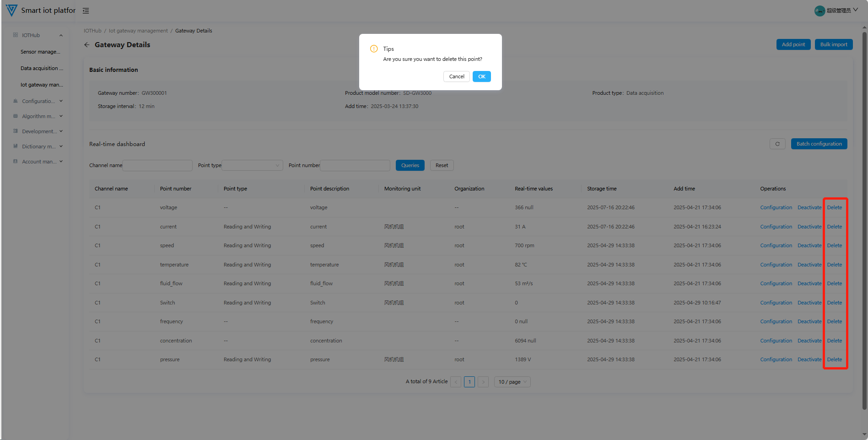
Task: Click the warning icon in Tips dialog
Action: point(374,49)
